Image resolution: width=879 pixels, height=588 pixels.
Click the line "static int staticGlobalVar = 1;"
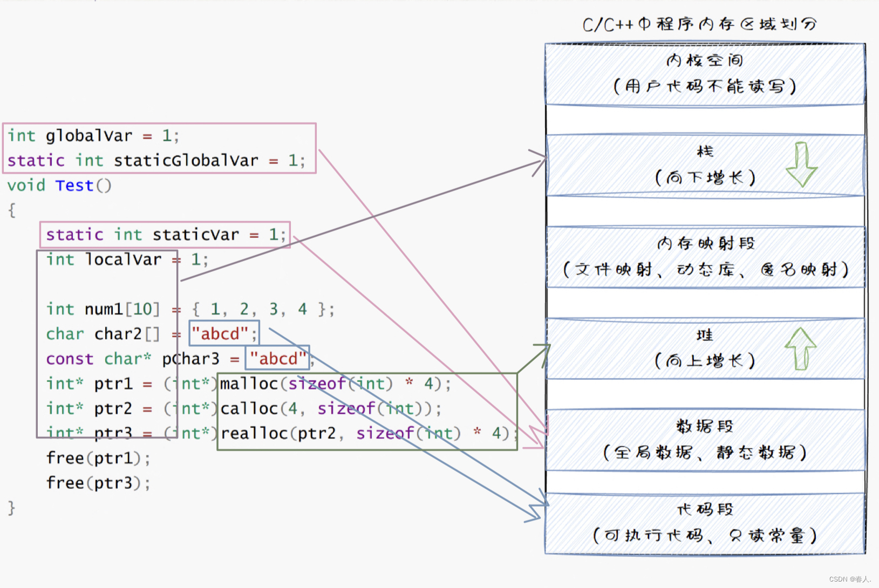click(x=156, y=160)
